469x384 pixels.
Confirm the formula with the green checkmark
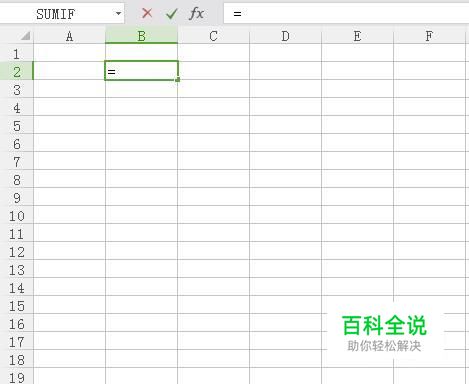pos(172,13)
